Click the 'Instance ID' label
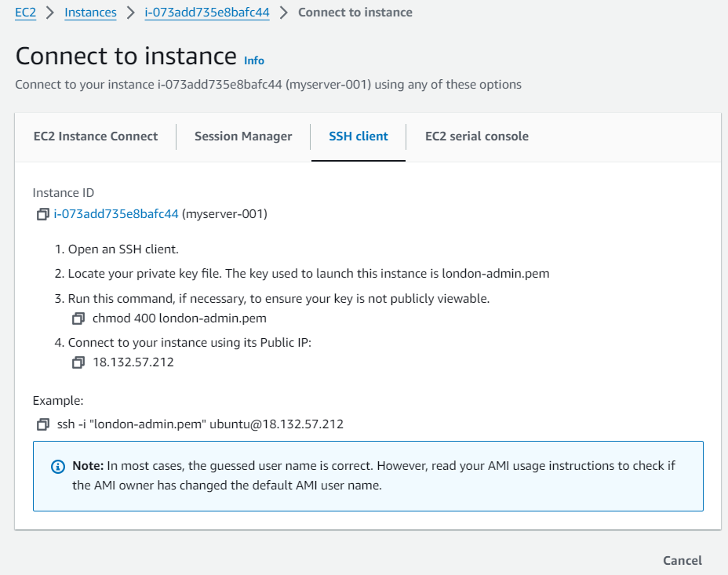Image resolution: width=728 pixels, height=575 pixels. coord(63,193)
